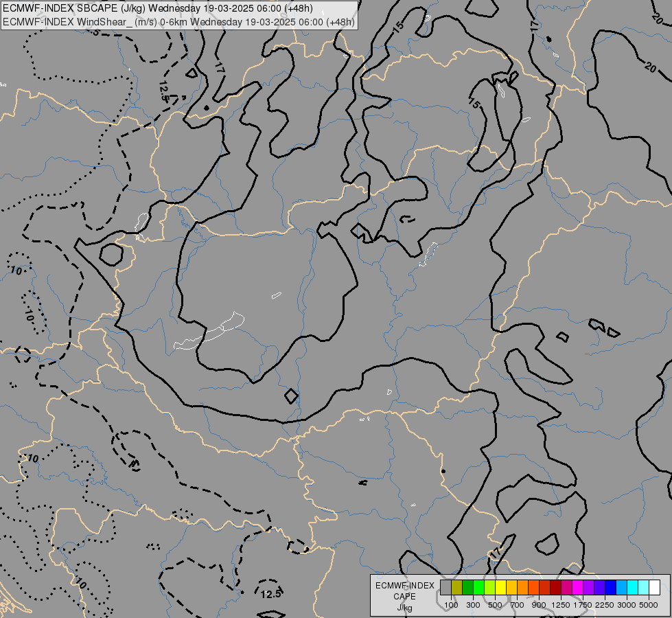Pick the sky blue swatch left of 3000 tick
This screenshot has height=618, width=672.
[x=621, y=588]
